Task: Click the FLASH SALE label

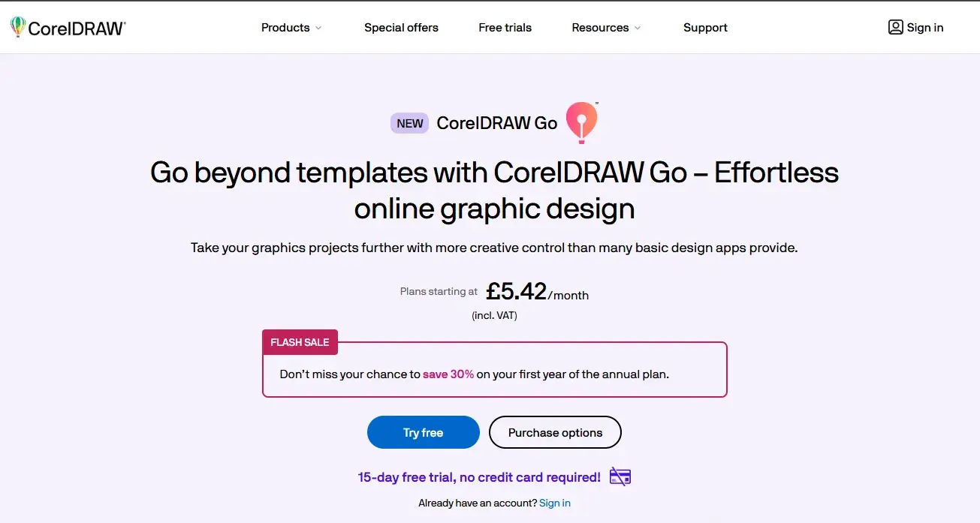Action: point(300,342)
